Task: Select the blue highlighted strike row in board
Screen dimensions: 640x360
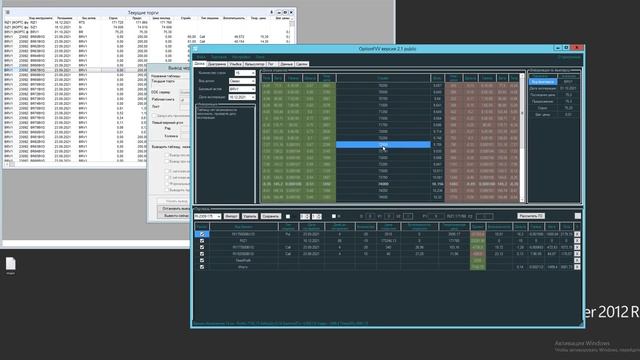Action: click(x=383, y=144)
